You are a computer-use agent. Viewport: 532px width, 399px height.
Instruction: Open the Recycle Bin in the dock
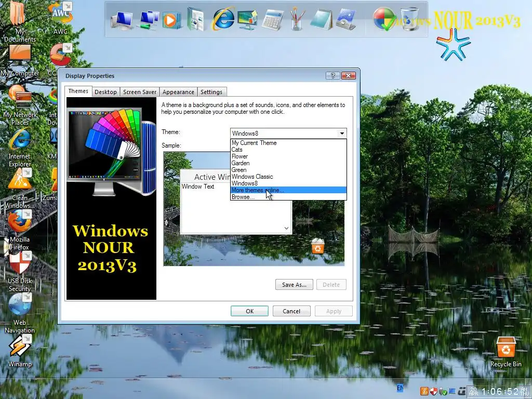(x=409, y=19)
